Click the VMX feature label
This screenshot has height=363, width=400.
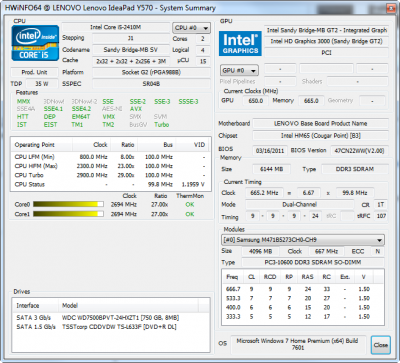[109, 117]
